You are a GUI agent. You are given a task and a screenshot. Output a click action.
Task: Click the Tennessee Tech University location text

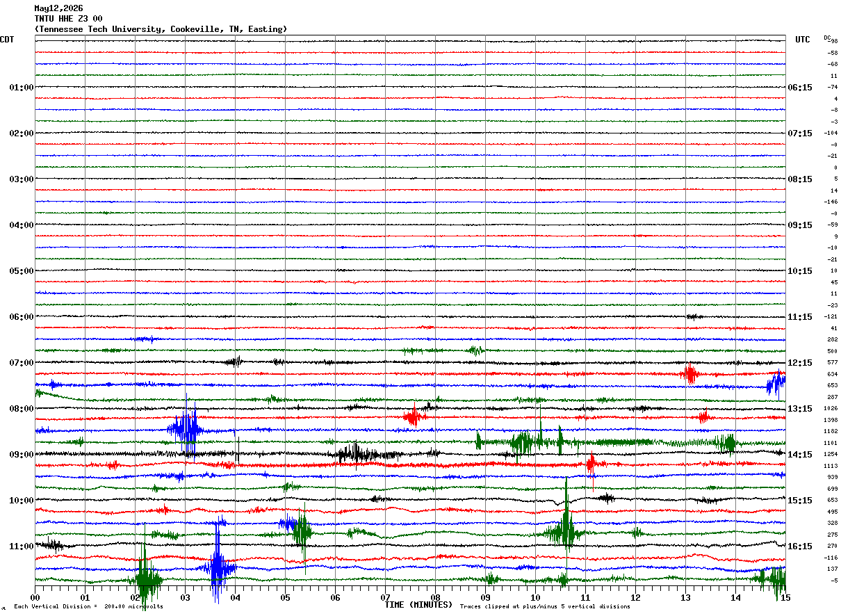[161, 29]
